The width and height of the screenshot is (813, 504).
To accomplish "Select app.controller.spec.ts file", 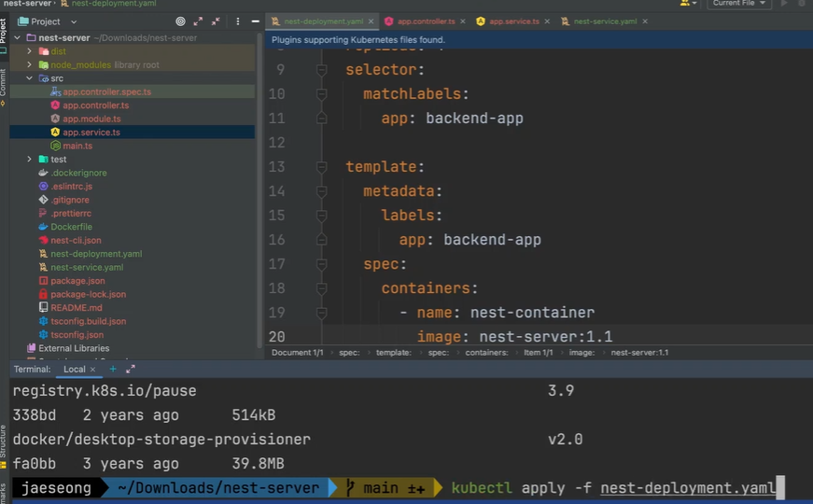I will [x=106, y=91].
